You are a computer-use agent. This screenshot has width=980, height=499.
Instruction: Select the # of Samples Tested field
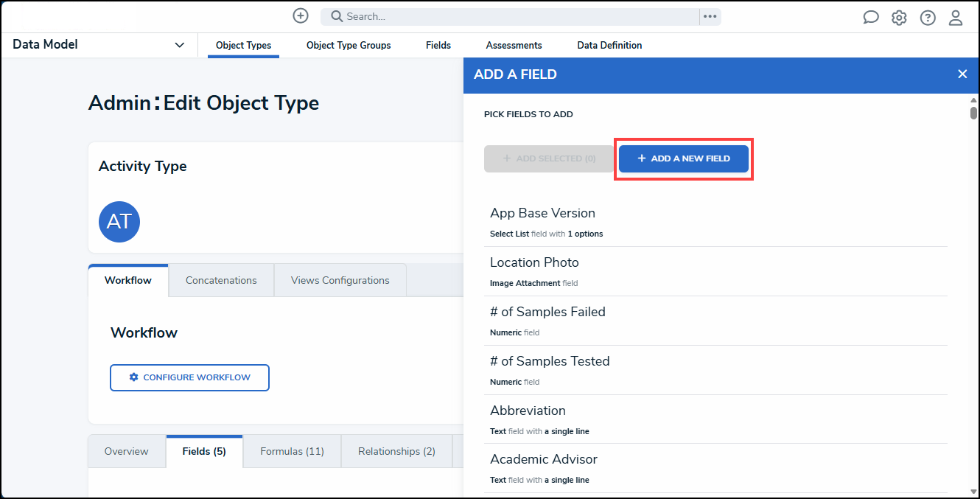pos(715,370)
